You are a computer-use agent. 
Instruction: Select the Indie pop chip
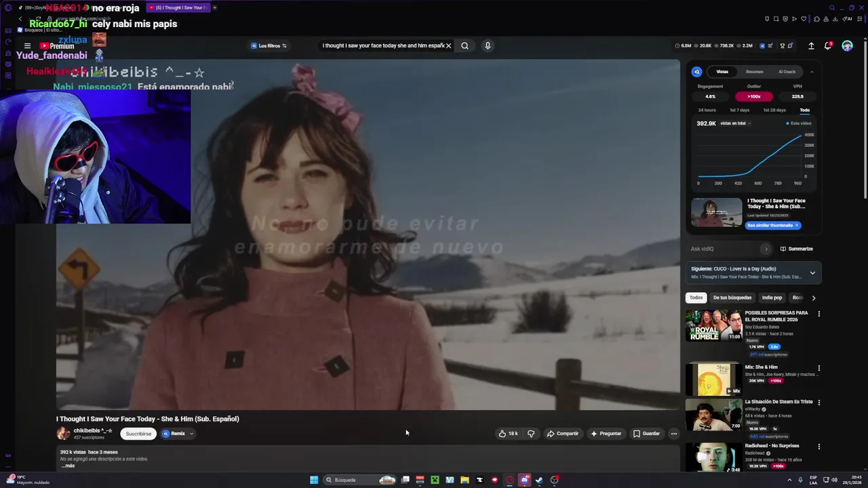[772, 298]
